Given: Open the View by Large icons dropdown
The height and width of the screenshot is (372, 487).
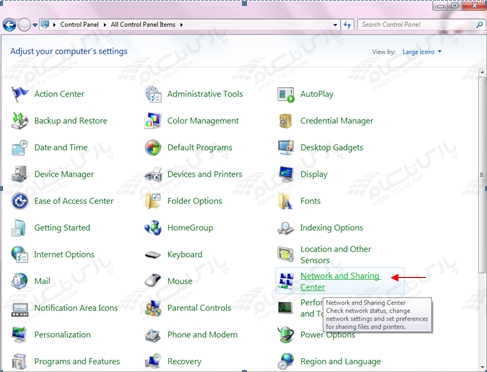Looking at the screenshot, I should (x=422, y=52).
